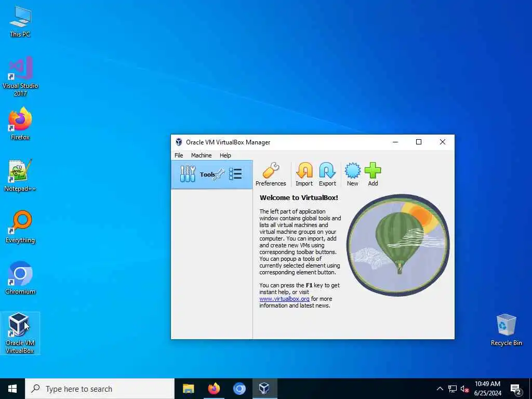This screenshot has width=532, height=399.
Task: Close the VirtualBox Manager window
Action: coord(443,142)
